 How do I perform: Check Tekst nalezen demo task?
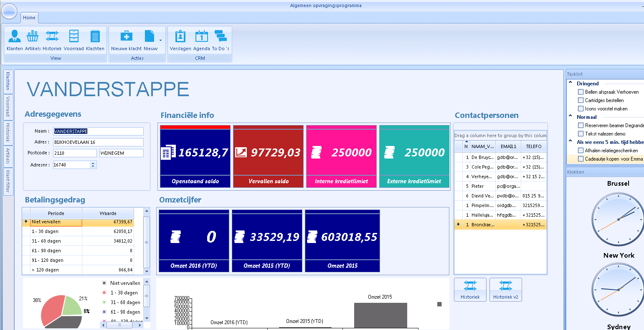[581, 133]
